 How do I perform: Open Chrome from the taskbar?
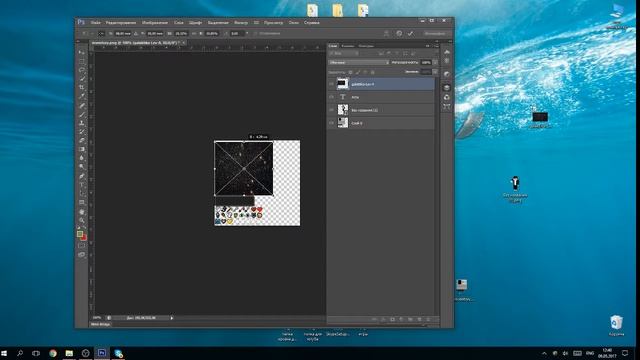[x=53, y=353]
